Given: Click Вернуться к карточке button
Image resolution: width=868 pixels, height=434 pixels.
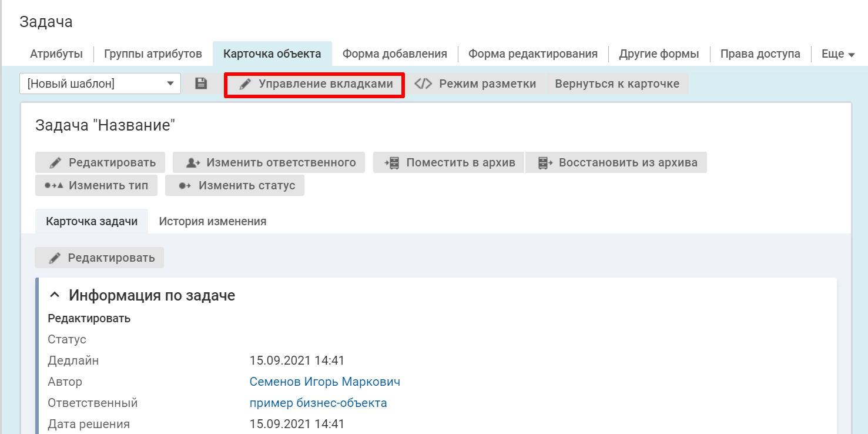Looking at the screenshot, I should [x=617, y=84].
